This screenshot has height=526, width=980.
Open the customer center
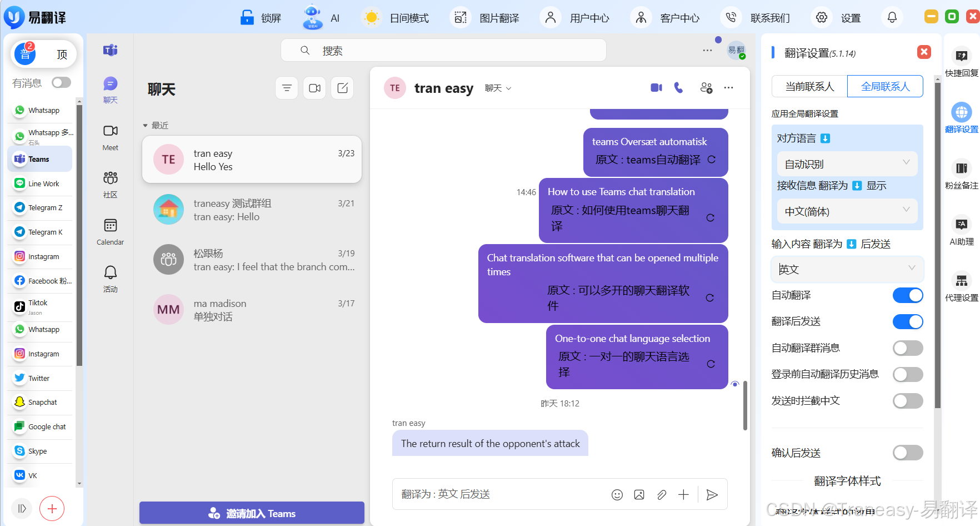[641, 18]
